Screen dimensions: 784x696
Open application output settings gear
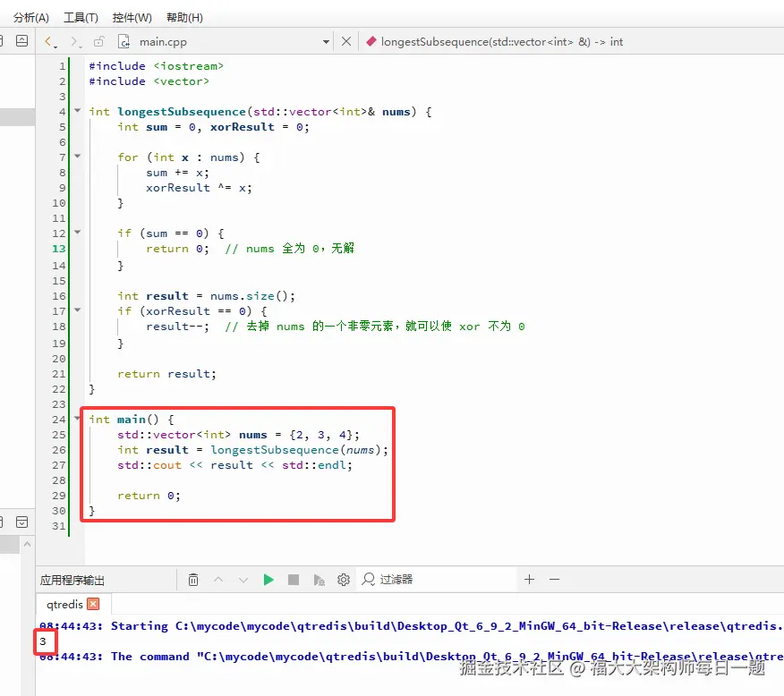coord(344,580)
